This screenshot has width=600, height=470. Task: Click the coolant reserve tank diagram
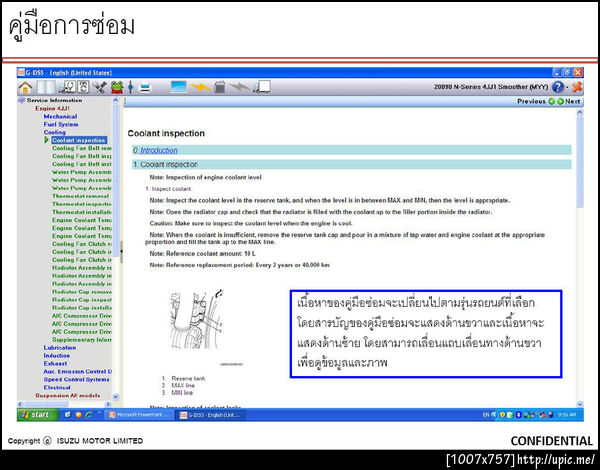coord(196,319)
